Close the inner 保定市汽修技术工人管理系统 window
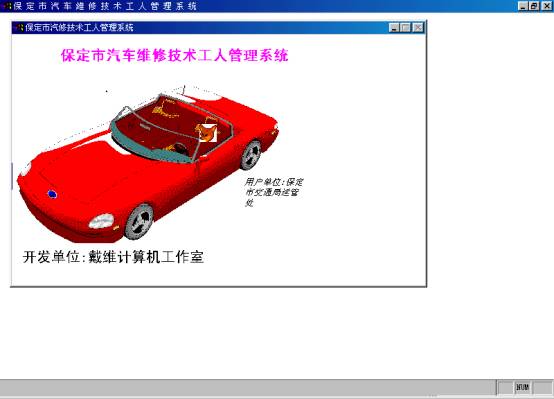 [x=418, y=28]
